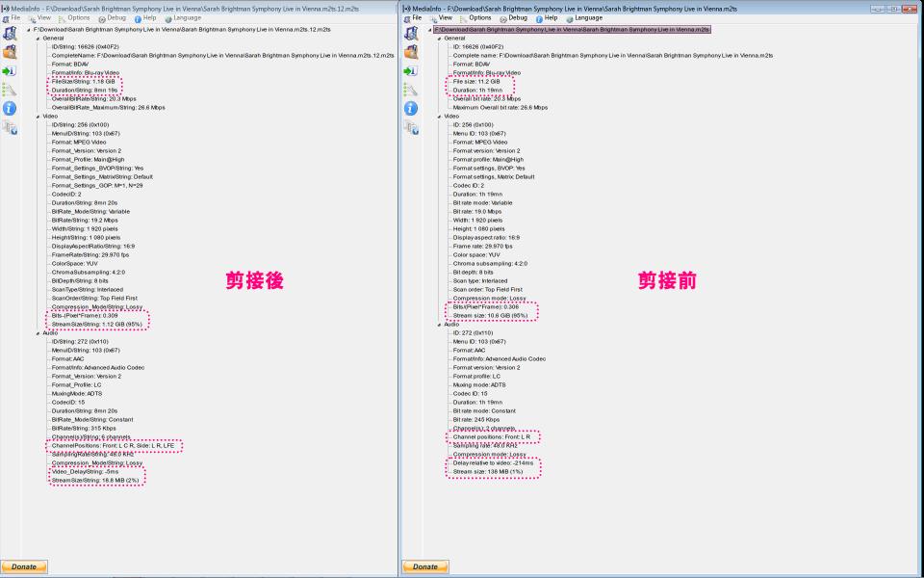Select 'Channel positions: Front: L R' row

pyautogui.click(x=492, y=437)
